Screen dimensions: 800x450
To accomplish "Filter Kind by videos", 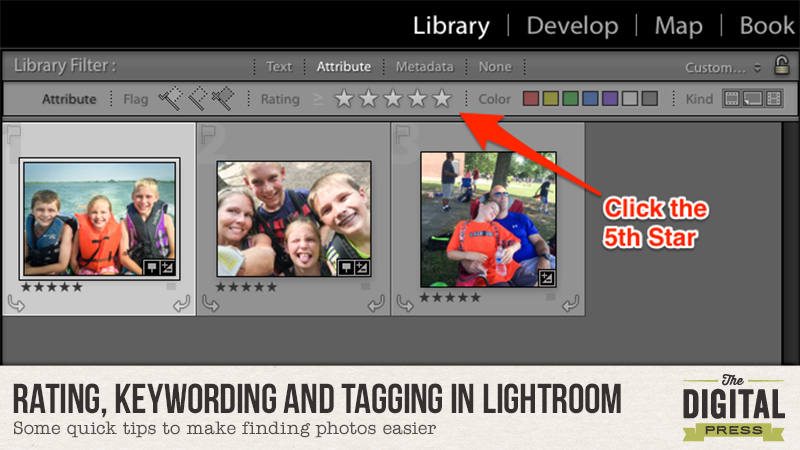I will (x=773, y=98).
